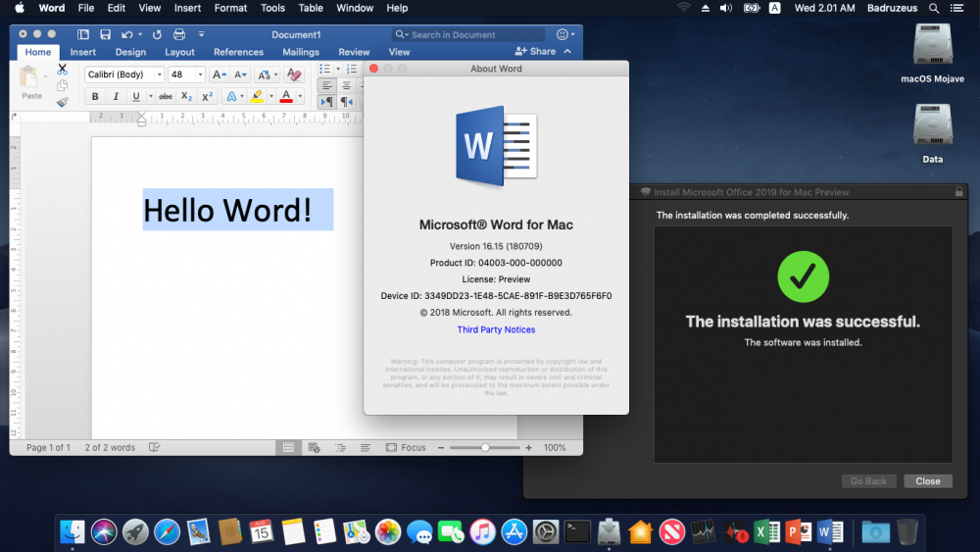
Task: Switch to Draft view icon
Action: [x=366, y=448]
